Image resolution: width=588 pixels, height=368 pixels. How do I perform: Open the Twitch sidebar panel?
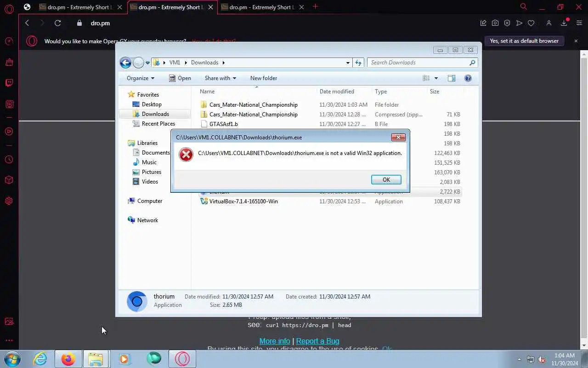(x=9, y=83)
